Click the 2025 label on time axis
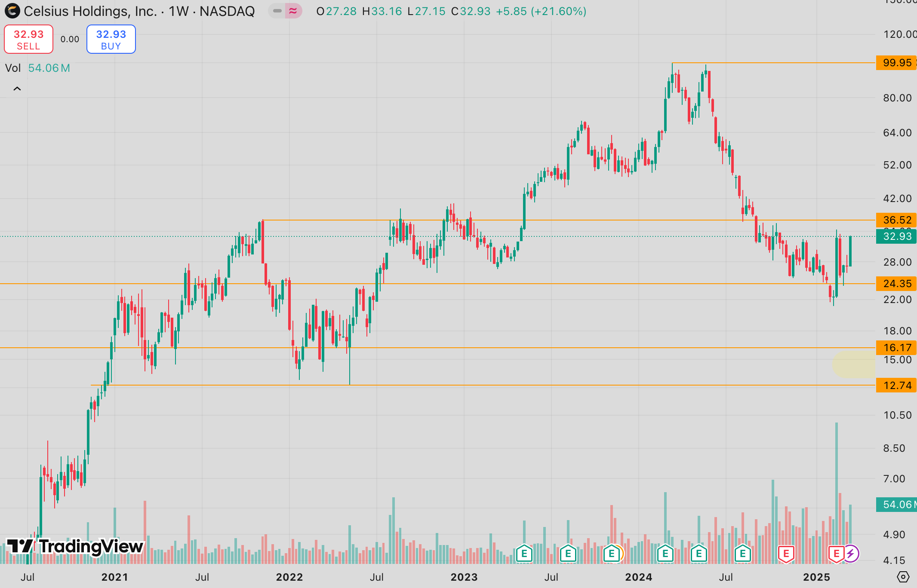 click(816, 577)
